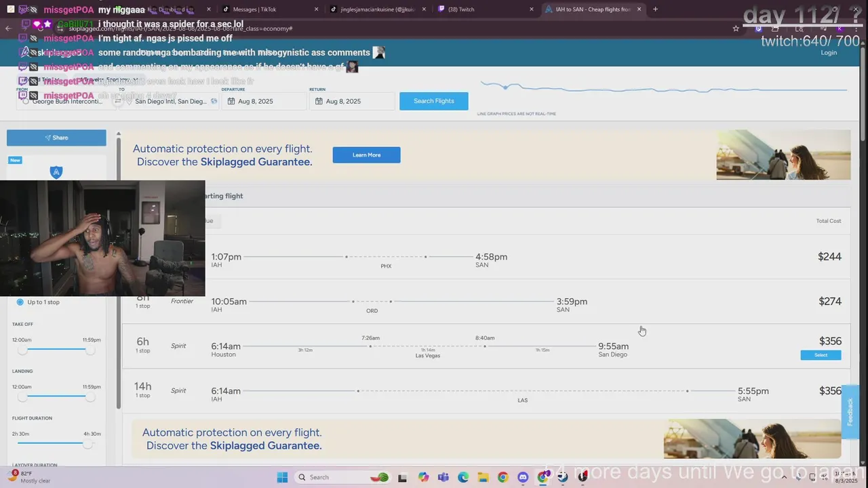Select the $356 Spirit 6h flight
Viewport: 868px width, 488px height.
[821, 355]
